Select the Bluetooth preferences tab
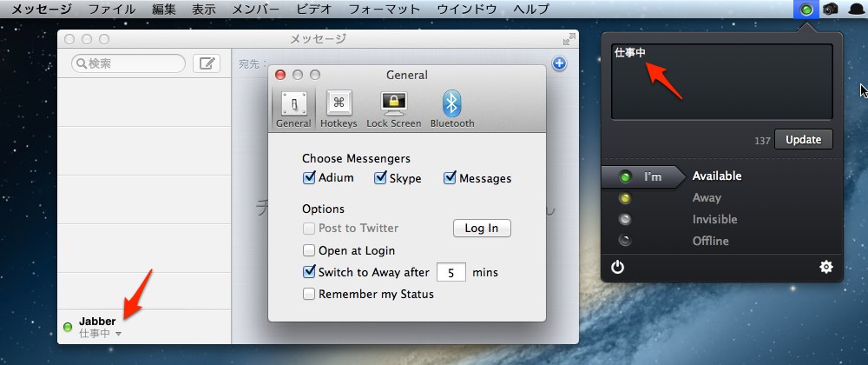The width and height of the screenshot is (868, 365). 452,109
